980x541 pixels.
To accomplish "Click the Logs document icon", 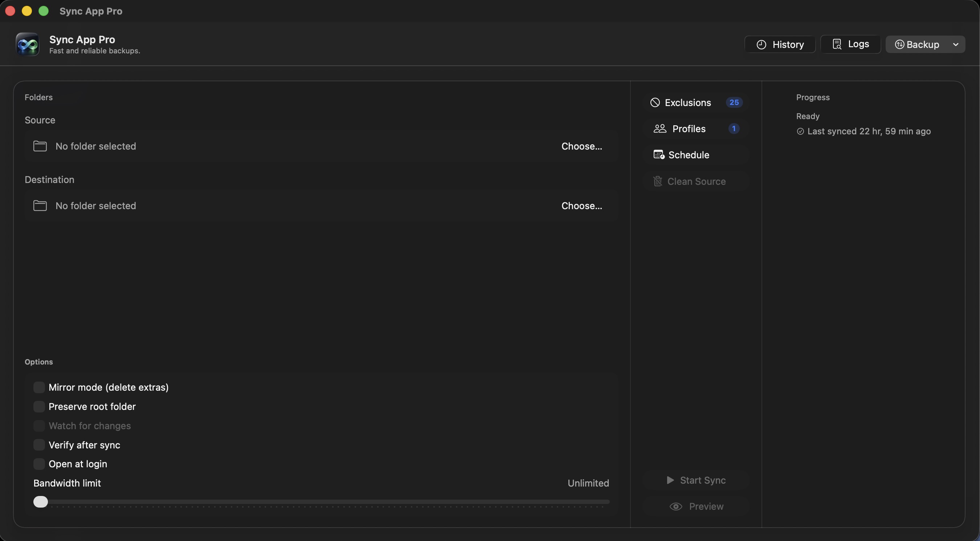I will 837,44.
